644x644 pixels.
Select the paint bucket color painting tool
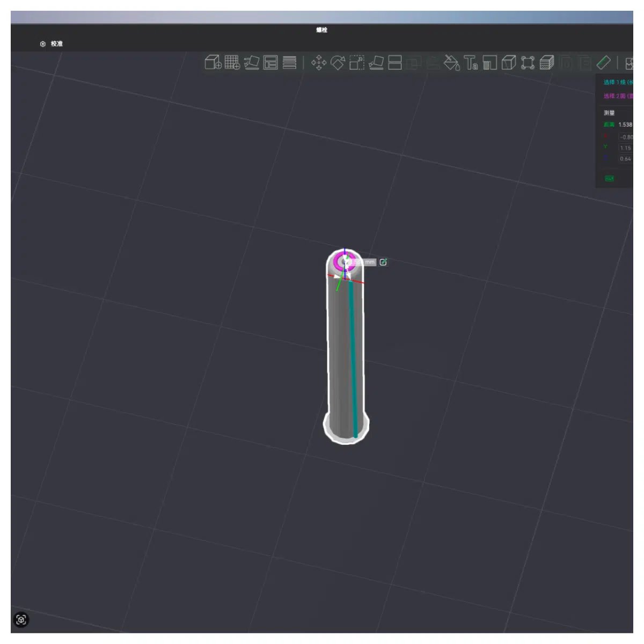pos(452,63)
